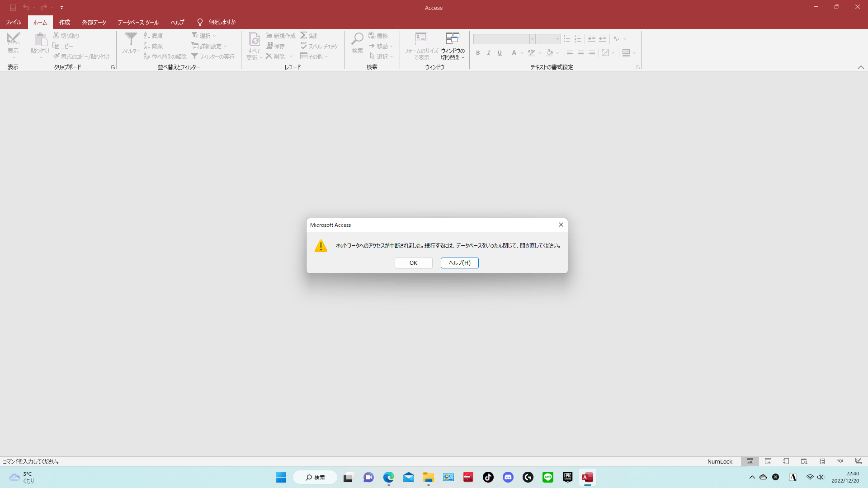The image size is (868, 488).
Task: Click the Undo icon in quick access toolbar
Action: tap(26, 8)
